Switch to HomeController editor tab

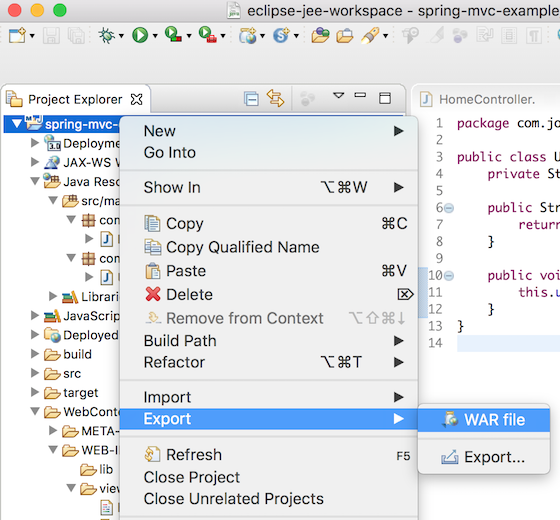486,99
